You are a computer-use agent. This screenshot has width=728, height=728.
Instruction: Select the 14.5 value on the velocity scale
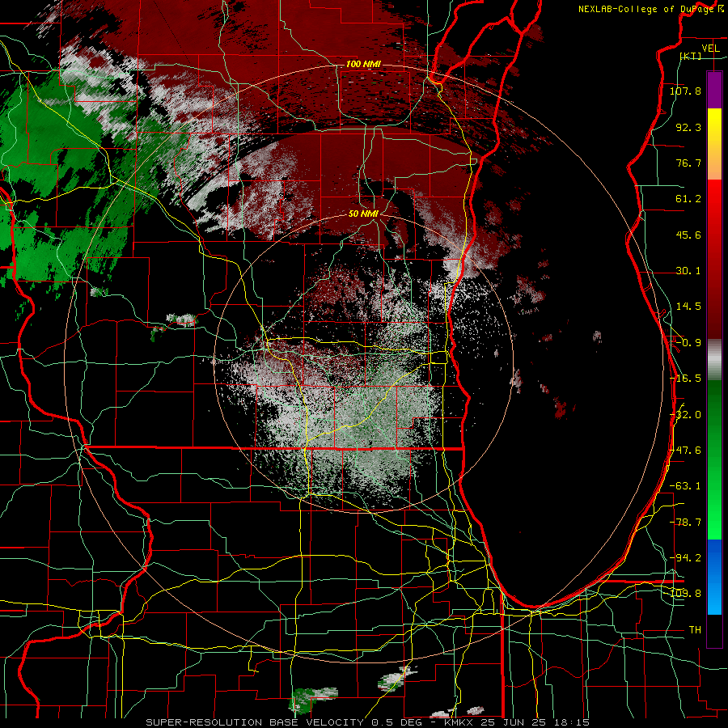[x=688, y=307]
